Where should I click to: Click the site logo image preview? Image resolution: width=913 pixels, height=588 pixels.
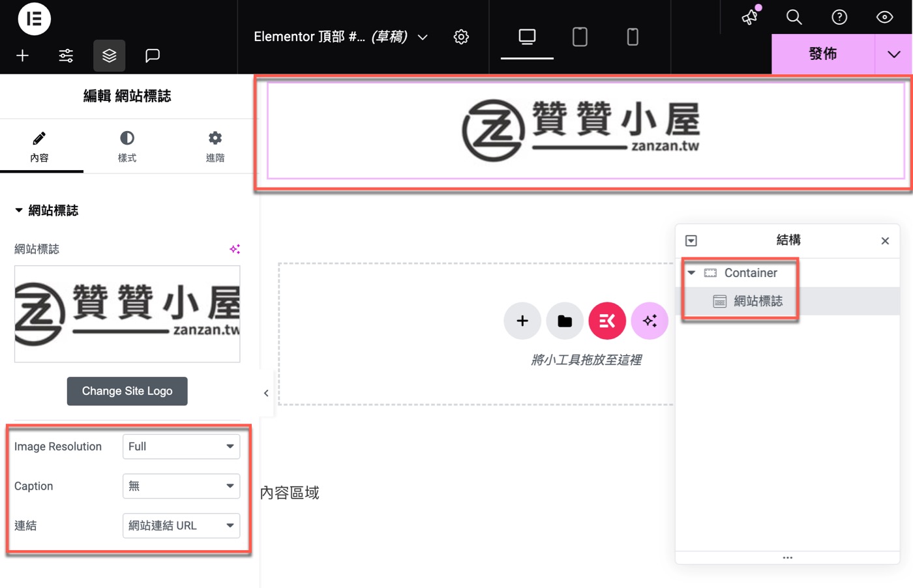pos(127,314)
